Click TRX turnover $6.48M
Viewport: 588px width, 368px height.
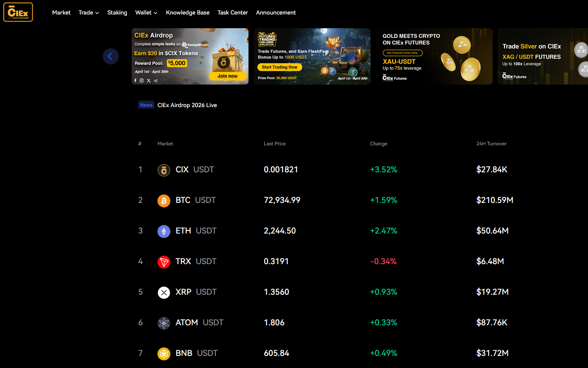coord(490,261)
